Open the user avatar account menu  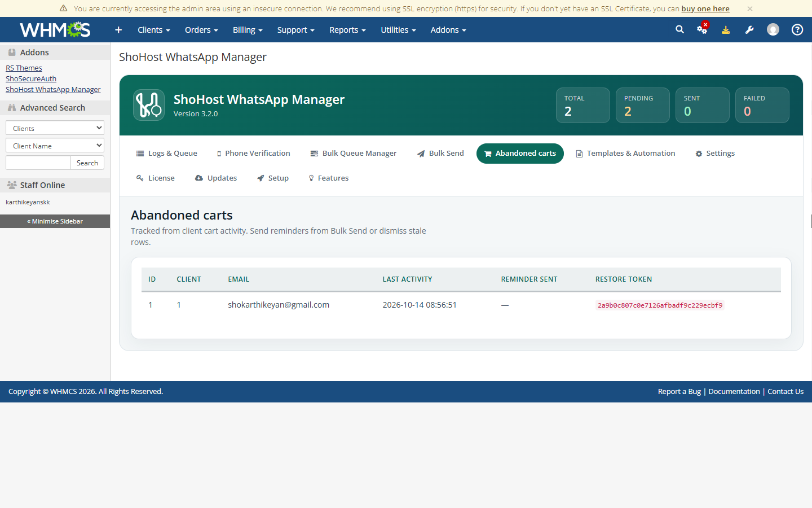click(x=773, y=29)
